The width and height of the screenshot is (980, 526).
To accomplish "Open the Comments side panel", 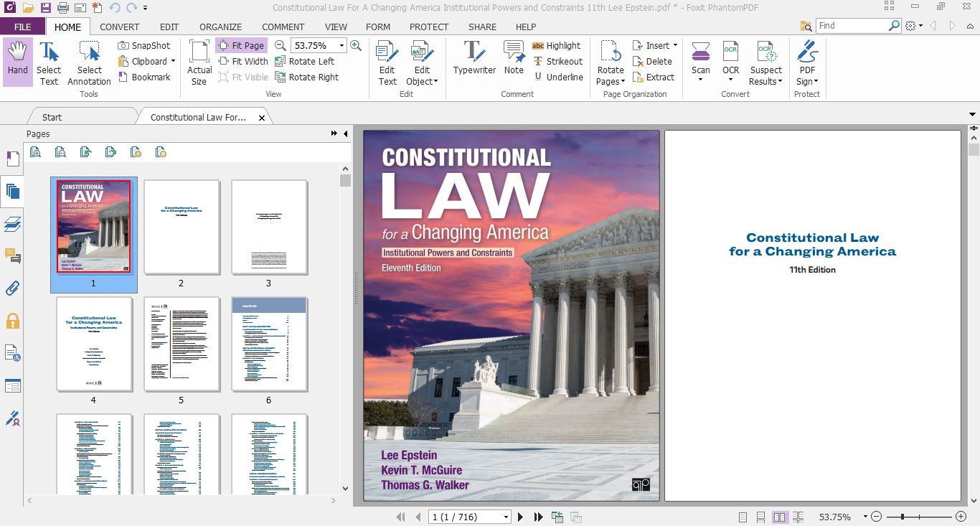I will (x=12, y=256).
